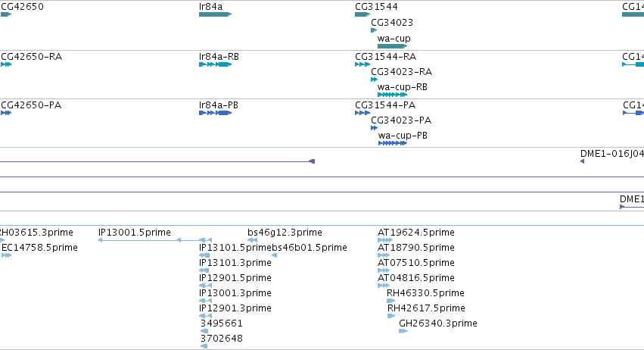Screen dimensions: 644x350
Task: Click the wa-cup-RB transcript glyph
Action: (x=392, y=95)
